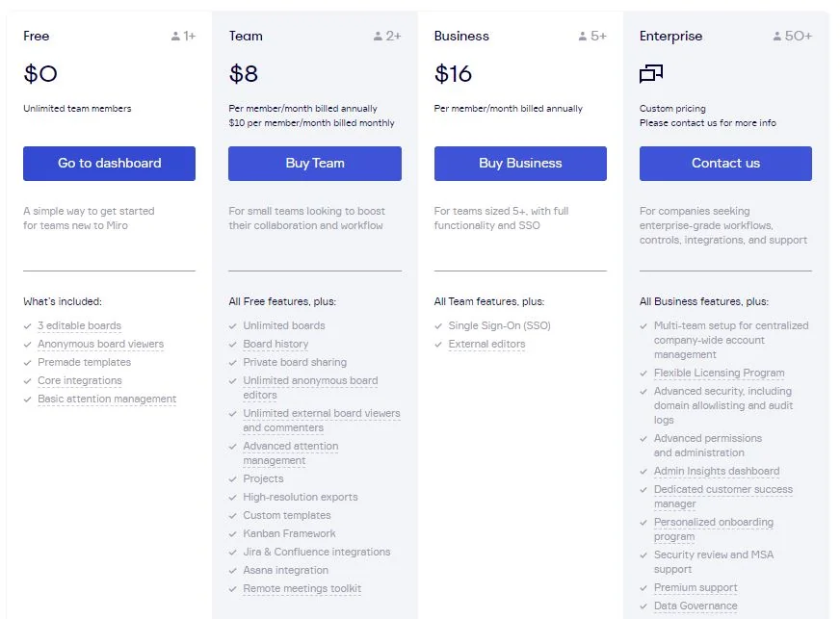Select the Enterprise plan heading
This screenshot has height=619, width=840.
coord(670,37)
